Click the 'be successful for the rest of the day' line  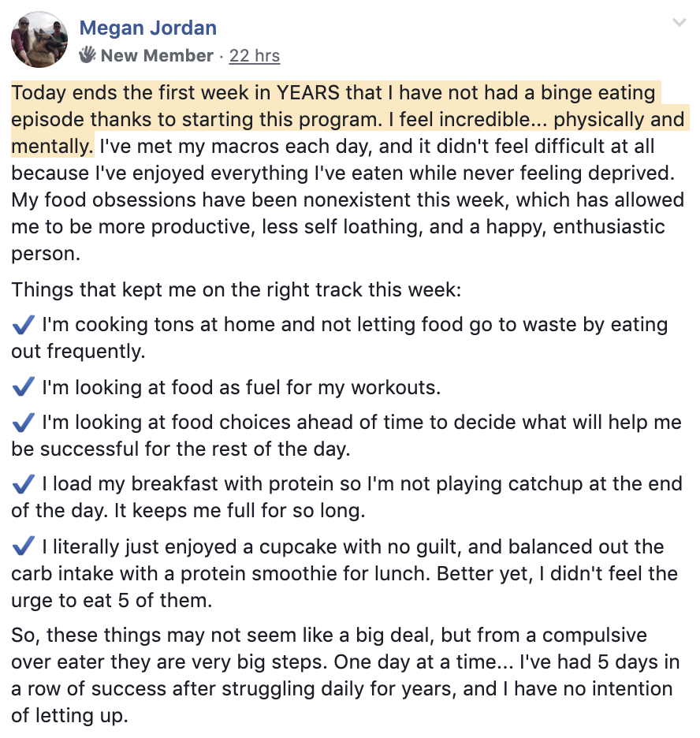[x=181, y=449]
